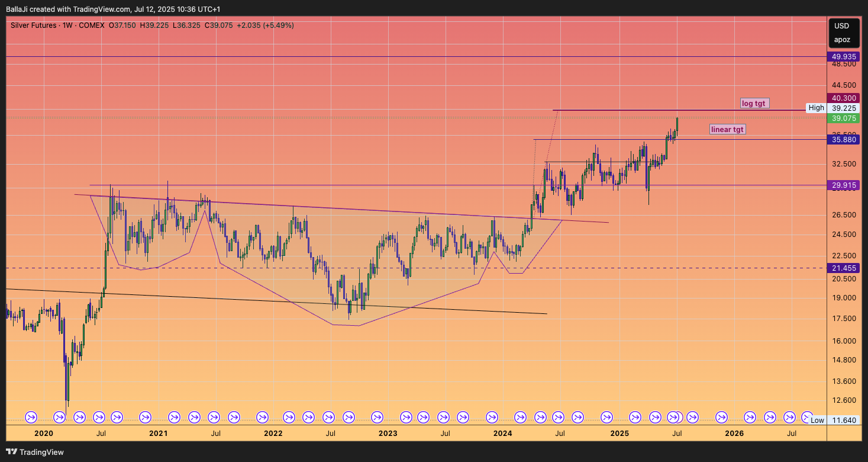Click the 17.500 price axis tick
The width and height of the screenshot is (868, 462).
[844, 319]
